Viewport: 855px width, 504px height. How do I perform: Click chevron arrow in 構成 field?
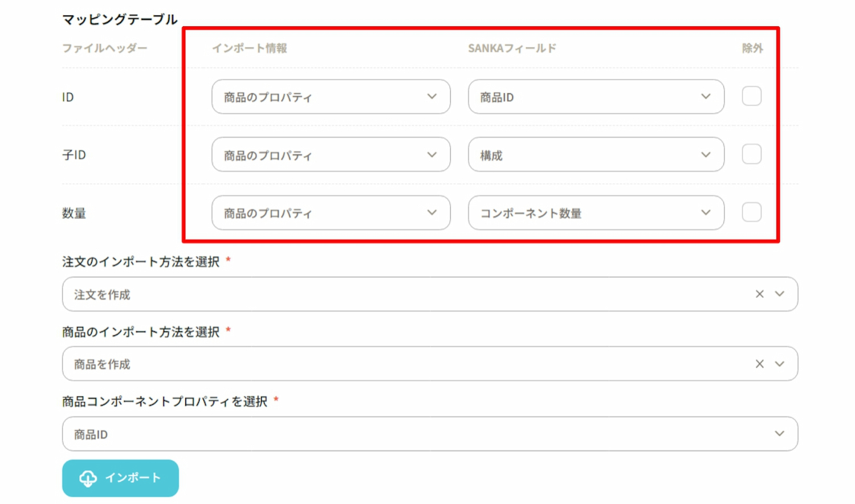(x=706, y=154)
